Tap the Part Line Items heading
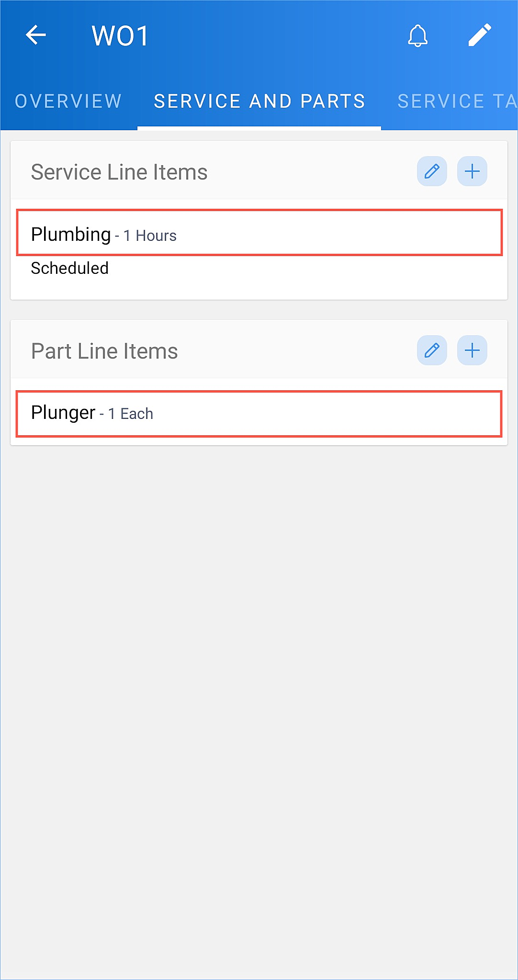 (x=104, y=351)
